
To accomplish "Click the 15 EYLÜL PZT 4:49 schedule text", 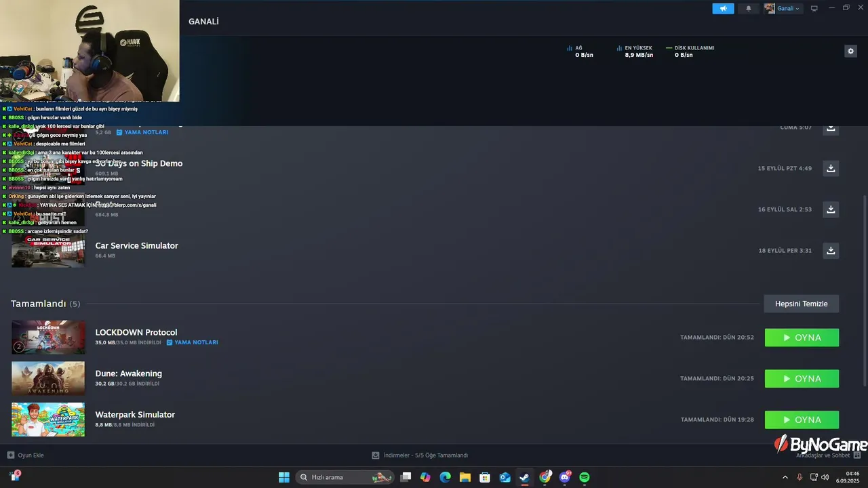I will (785, 168).
